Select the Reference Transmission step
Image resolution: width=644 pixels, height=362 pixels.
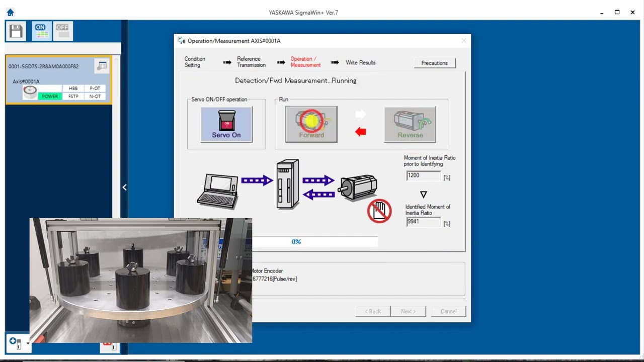click(x=251, y=62)
